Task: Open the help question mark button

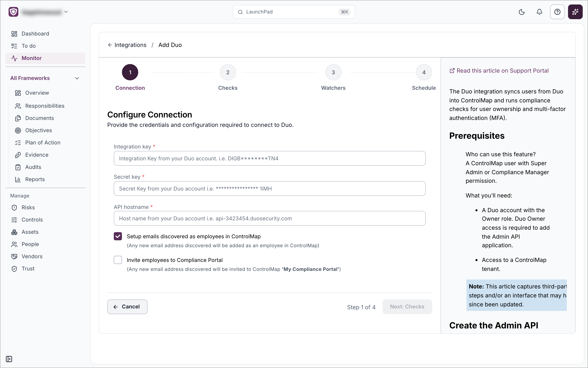Action: tap(557, 12)
